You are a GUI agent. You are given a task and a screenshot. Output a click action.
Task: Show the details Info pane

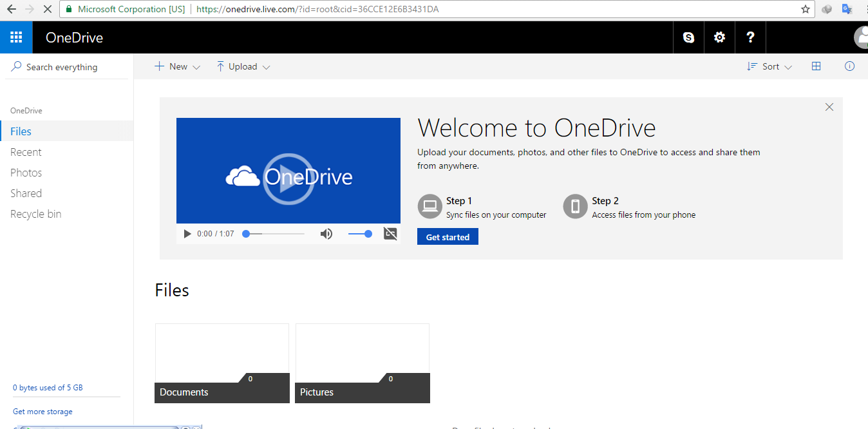(x=849, y=66)
